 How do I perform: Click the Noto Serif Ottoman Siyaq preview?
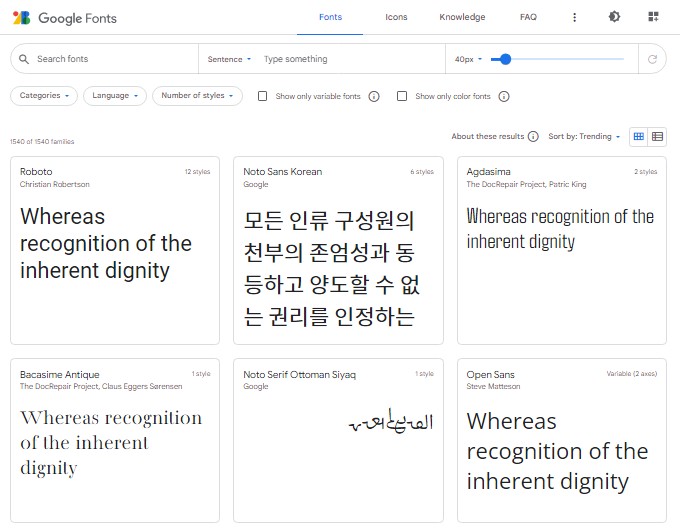point(390,421)
